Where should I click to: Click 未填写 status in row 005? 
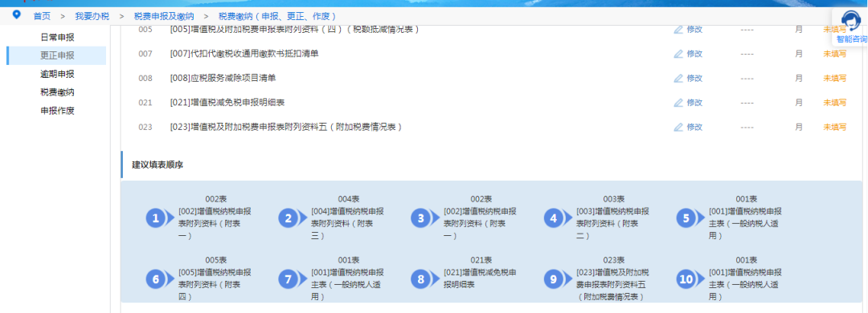click(835, 30)
